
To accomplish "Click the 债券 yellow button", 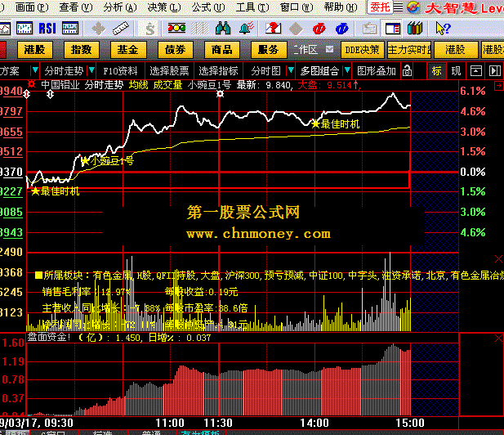I will click(175, 50).
